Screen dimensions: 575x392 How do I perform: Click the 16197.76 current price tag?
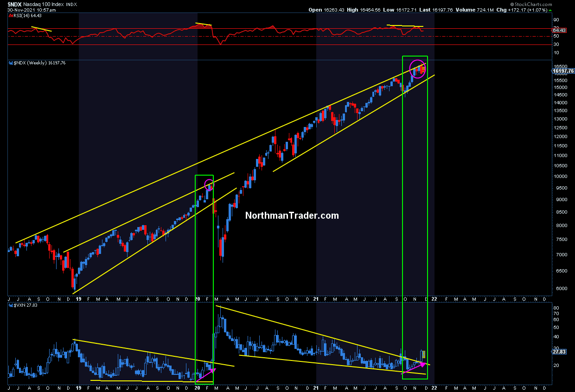coord(563,71)
